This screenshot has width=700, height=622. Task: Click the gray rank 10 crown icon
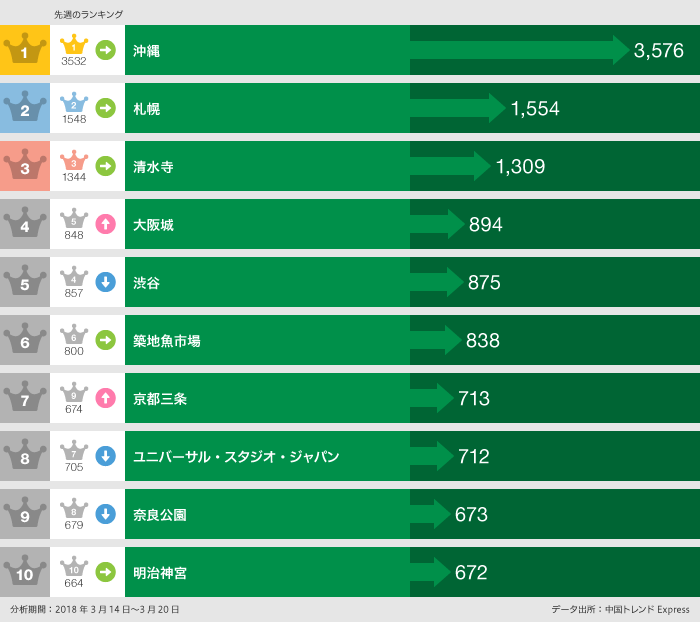click(x=24, y=571)
